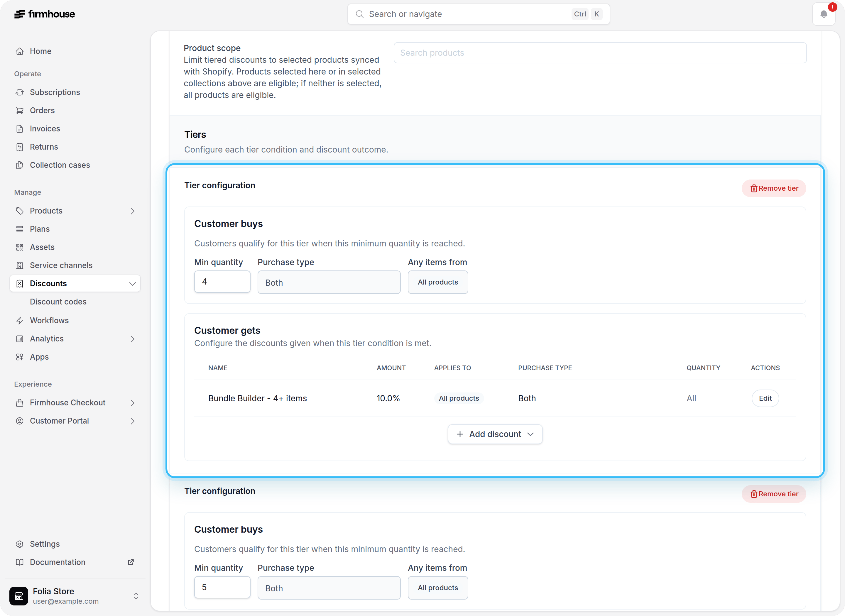Click the search magnifier icon
The width and height of the screenshot is (845, 616).
pos(359,14)
